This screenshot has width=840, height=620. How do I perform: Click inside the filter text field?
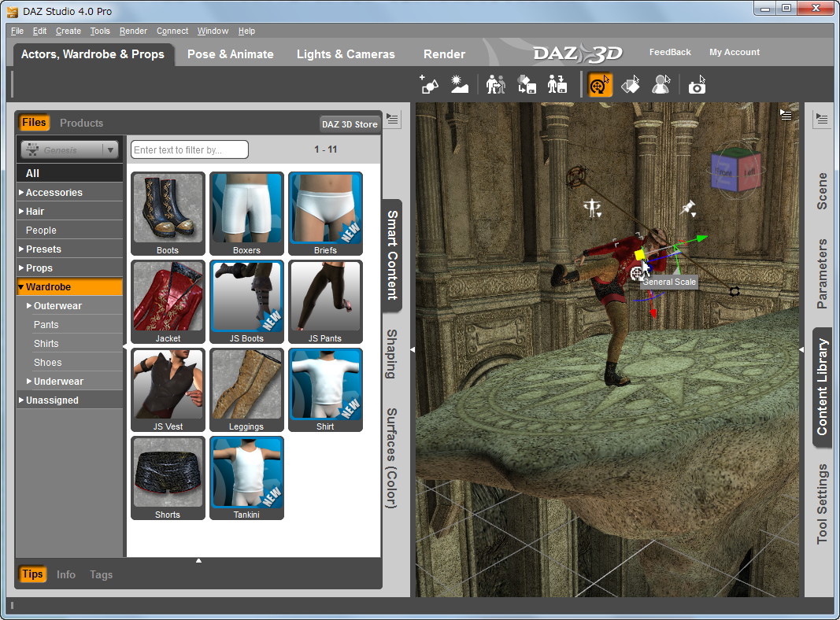189,149
